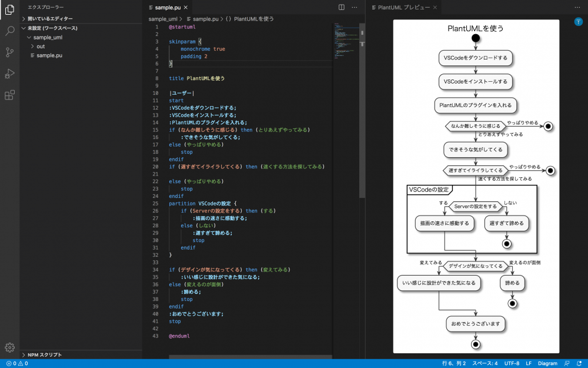
Task: Click the UTF-8 encoding status
Action: (x=512, y=363)
